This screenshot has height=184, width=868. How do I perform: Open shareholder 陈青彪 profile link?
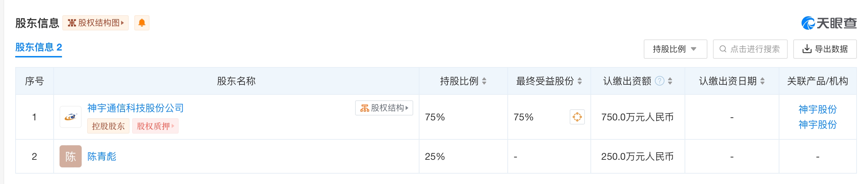[x=102, y=156]
